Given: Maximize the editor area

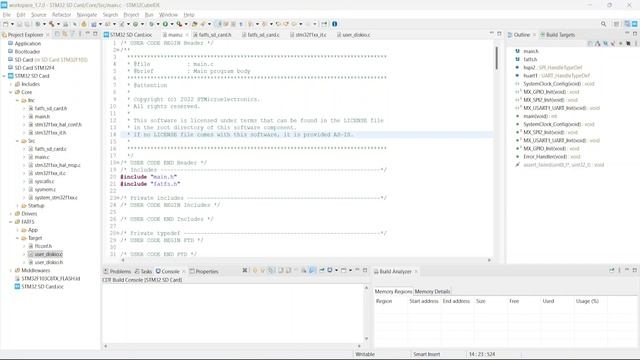Looking at the screenshot, I should [499, 34].
